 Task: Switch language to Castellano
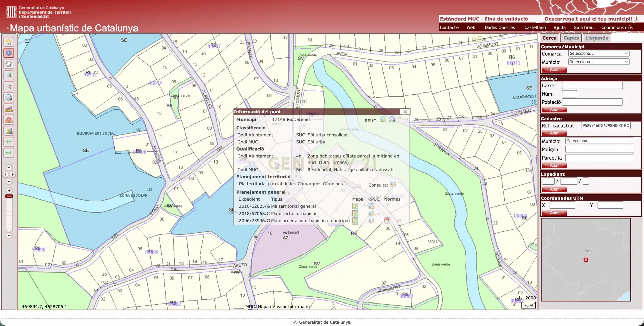[x=535, y=28]
